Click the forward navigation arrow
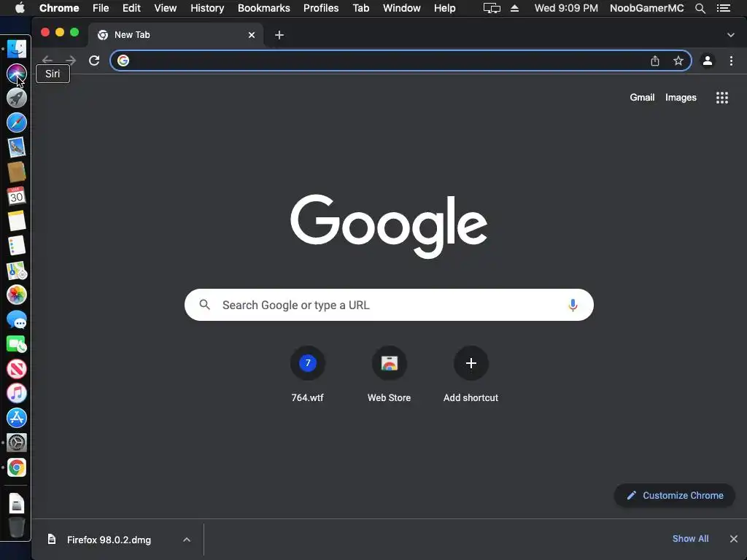 coord(71,60)
